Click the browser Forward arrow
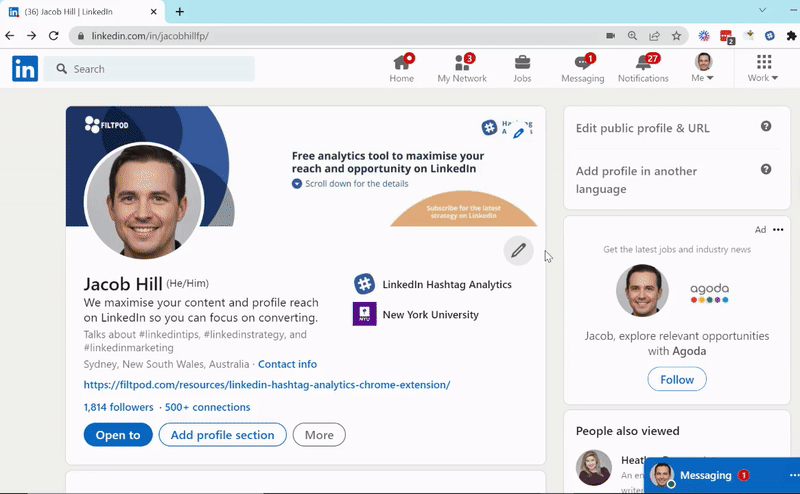The height and width of the screenshot is (494, 800). point(32,36)
